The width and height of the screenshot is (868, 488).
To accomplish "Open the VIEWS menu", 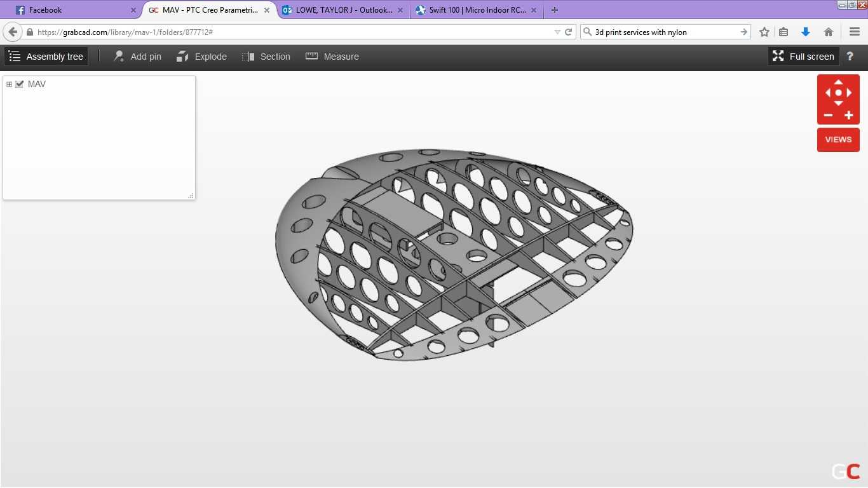I will 838,140.
